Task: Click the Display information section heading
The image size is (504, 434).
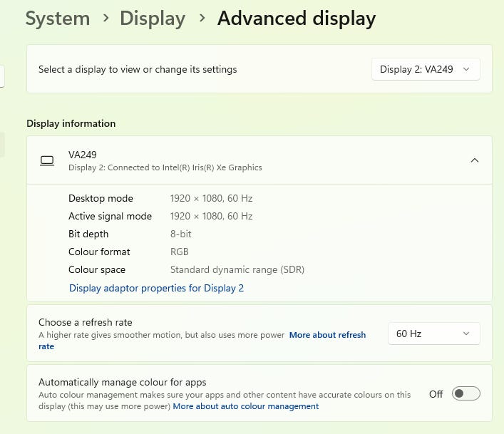Action: coord(71,123)
